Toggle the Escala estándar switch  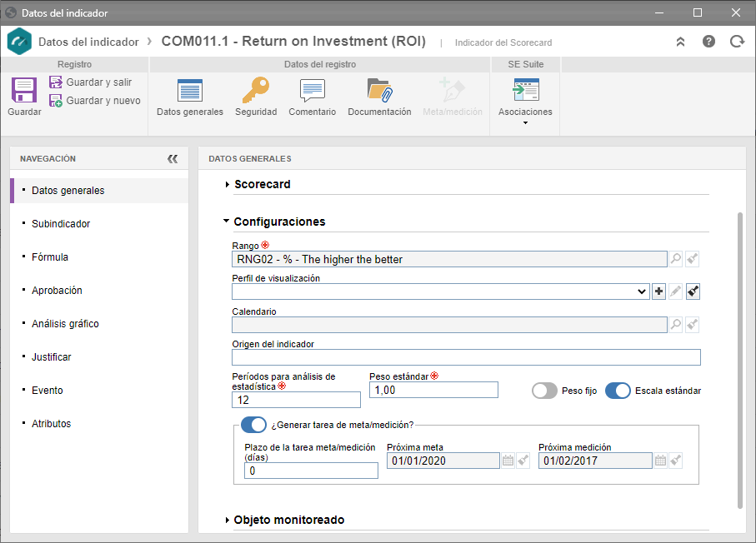click(x=618, y=391)
